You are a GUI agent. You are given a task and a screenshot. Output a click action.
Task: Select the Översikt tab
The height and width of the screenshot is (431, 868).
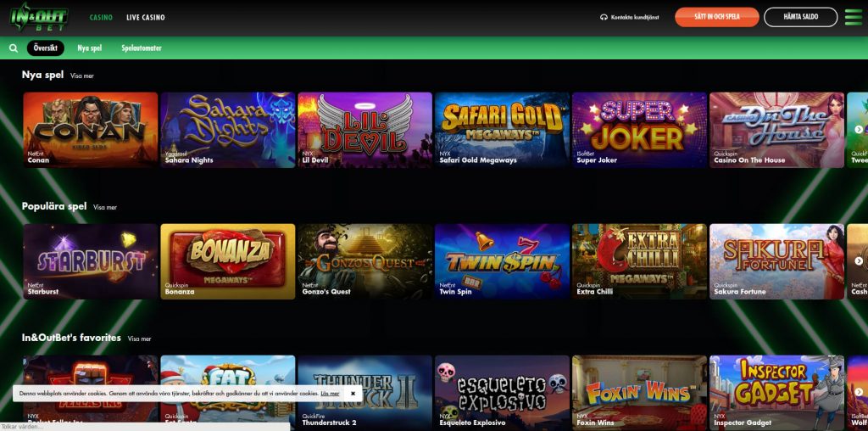click(46, 48)
